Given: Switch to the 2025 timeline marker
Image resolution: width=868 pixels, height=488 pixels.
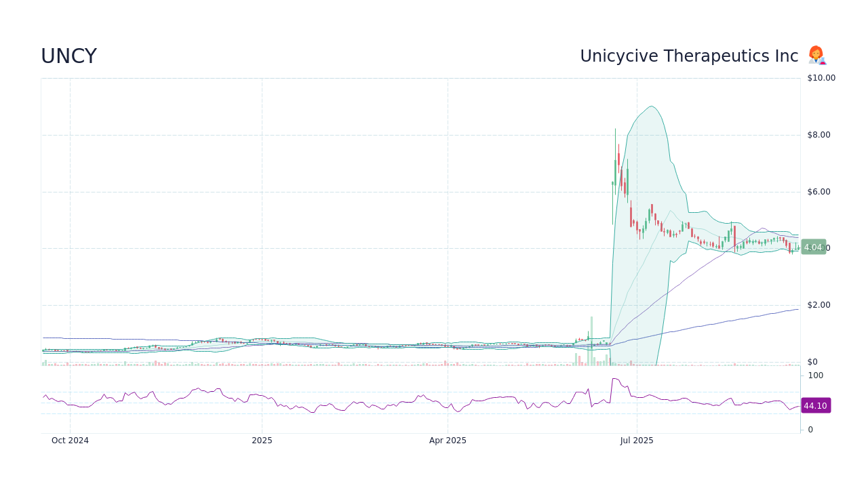Looking at the screenshot, I should tap(262, 440).
